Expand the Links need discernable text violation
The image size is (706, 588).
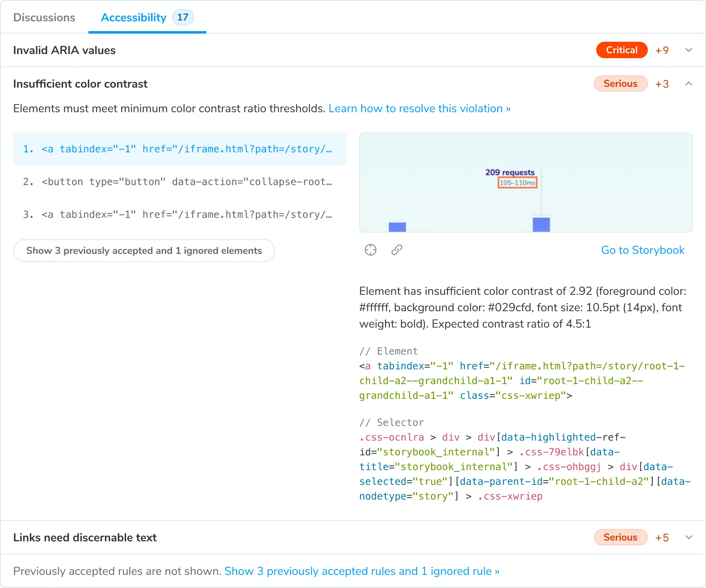coord(689,537)
